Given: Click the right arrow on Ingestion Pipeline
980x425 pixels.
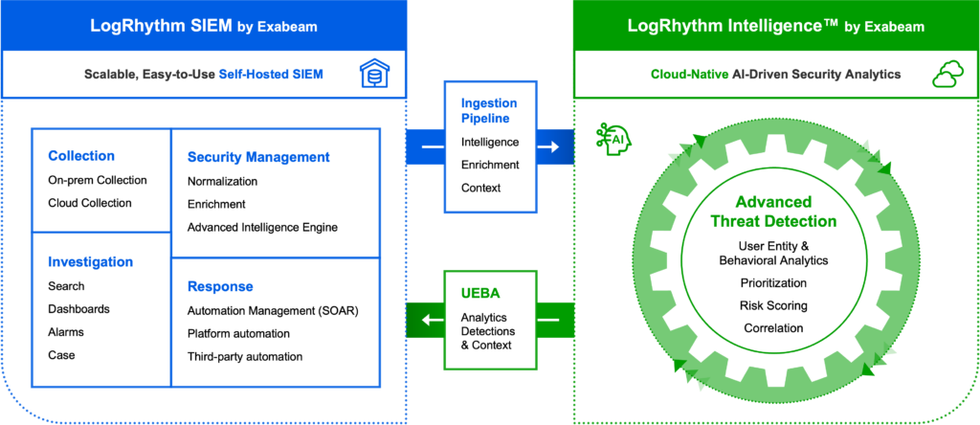Looking at the screenshot, I should [548, 147].
